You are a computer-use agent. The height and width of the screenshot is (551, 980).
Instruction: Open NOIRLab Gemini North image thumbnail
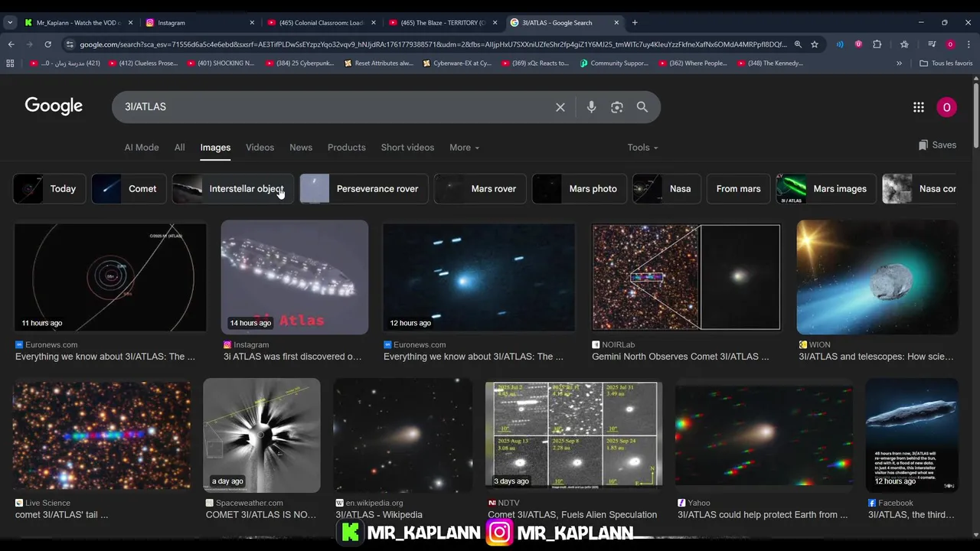click(x=686, y=278)
